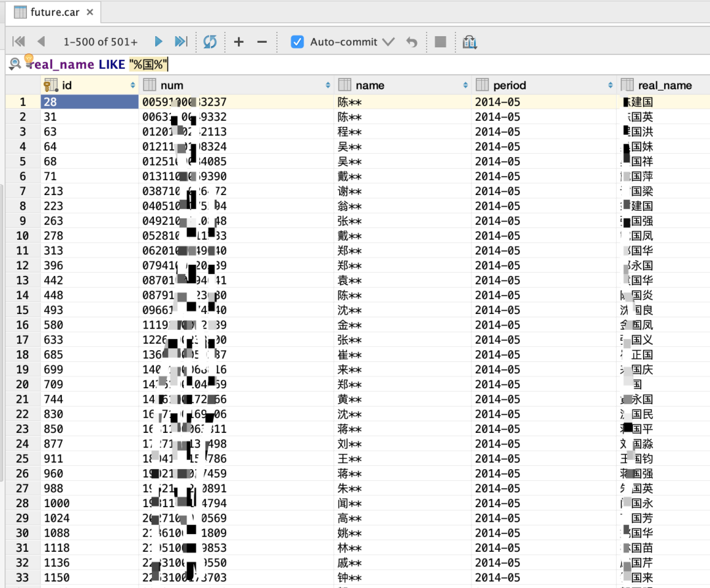Click real_name cell ending 国淼
This screenshot has width=710, height=588.
(x=664, y=443)
